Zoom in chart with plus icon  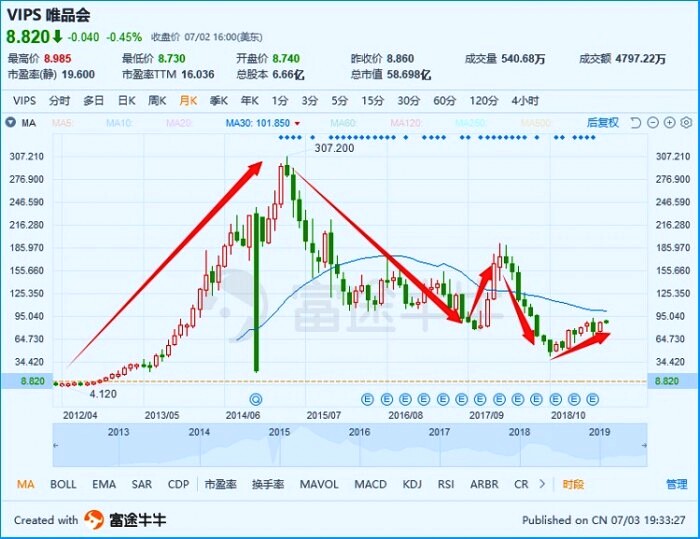tap(669, 122)
